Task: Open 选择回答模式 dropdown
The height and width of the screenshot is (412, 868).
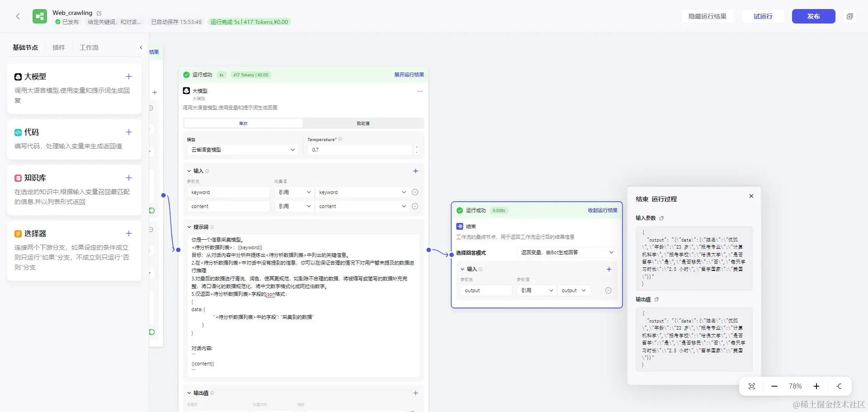Action: (567, 252)
